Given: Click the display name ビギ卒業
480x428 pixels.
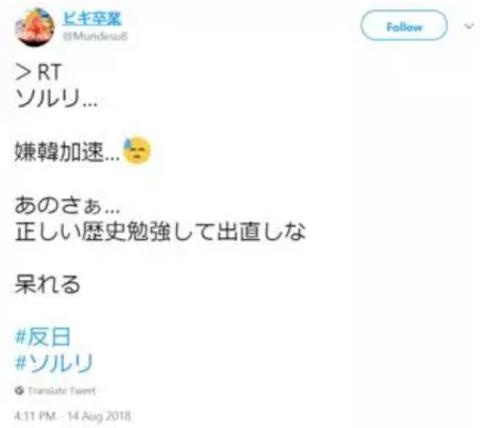Looking at the screenshot, I should 92,18.
